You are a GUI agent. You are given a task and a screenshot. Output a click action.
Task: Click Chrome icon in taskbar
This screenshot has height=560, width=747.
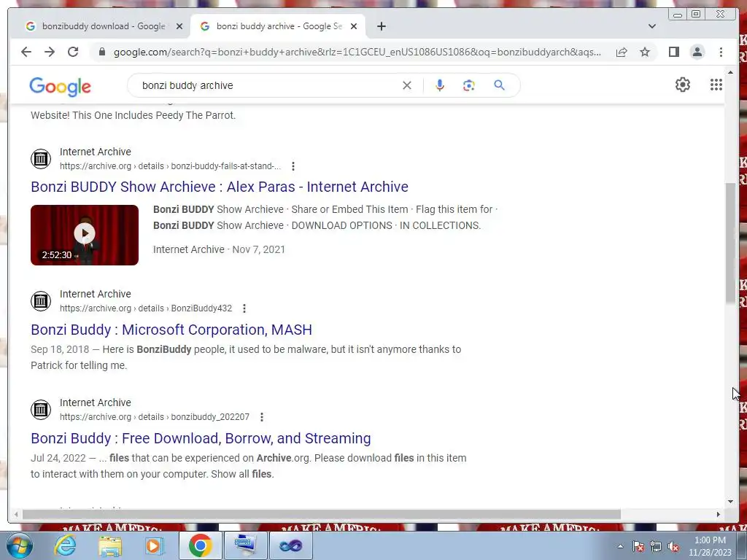click(x=200, y=545)
